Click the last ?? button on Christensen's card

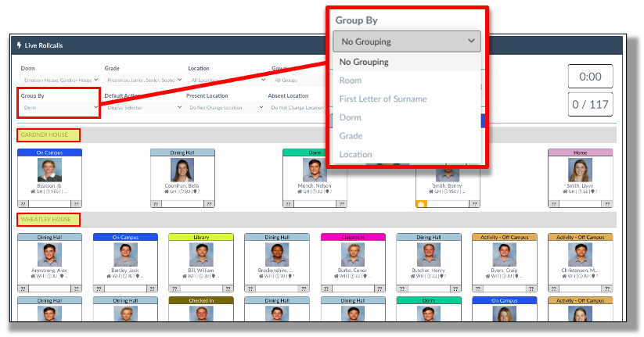pos(606,289)
